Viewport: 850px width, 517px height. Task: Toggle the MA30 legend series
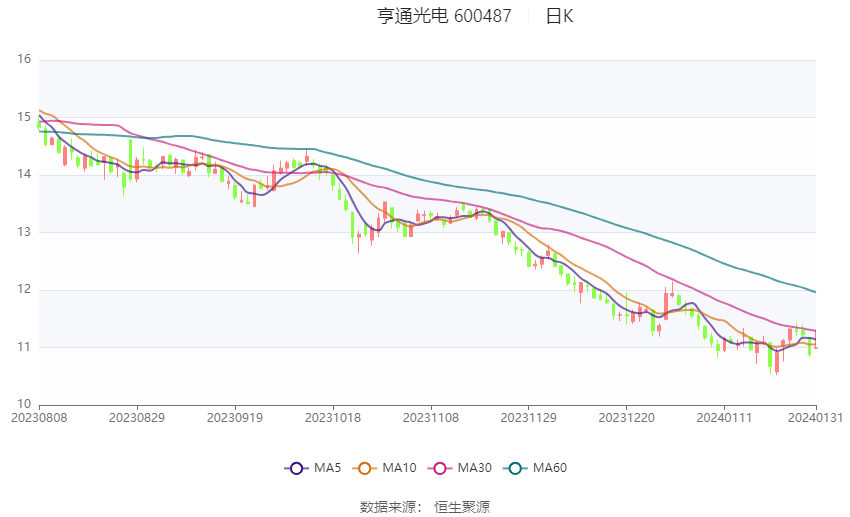(x=460, y=468)
